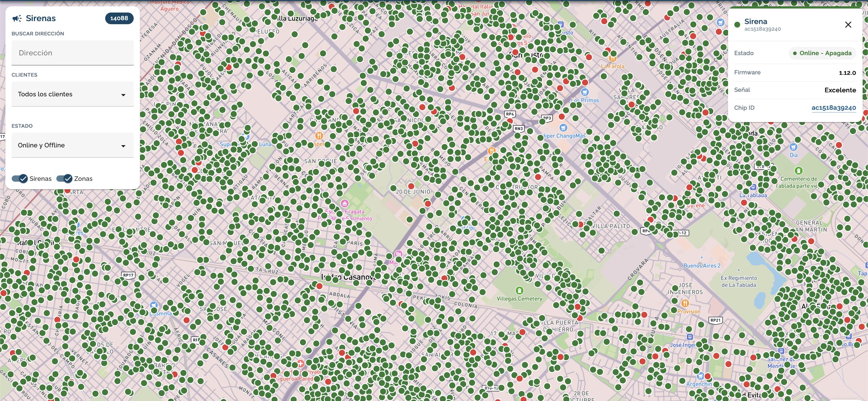Viewport: 868px width, 401px height.
Task: Click the Sirenas megaphone icon
Action: point(17,18)
